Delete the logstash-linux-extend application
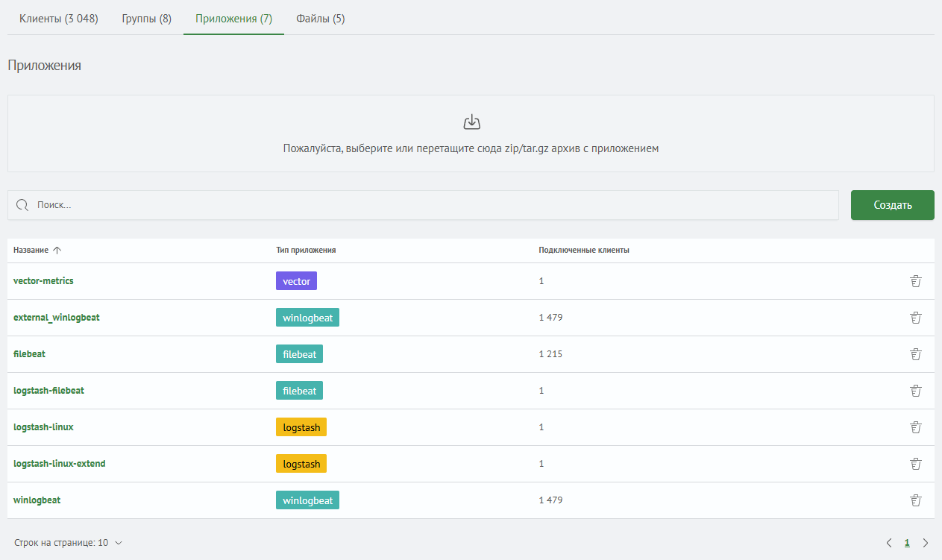The height and width of the screenshot is (560, 942). click(916, 464)
